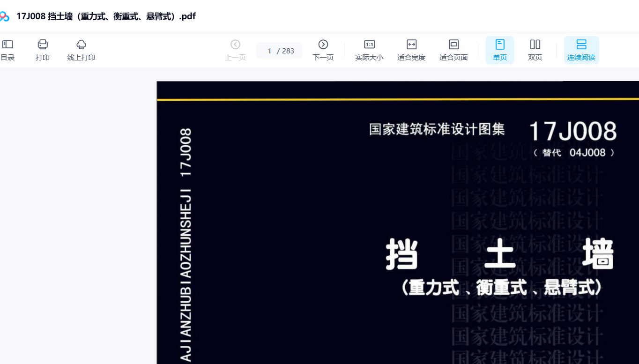
Task: Click the file name 17J008 挡土墙 title
Action: click(x=106, y=16)
